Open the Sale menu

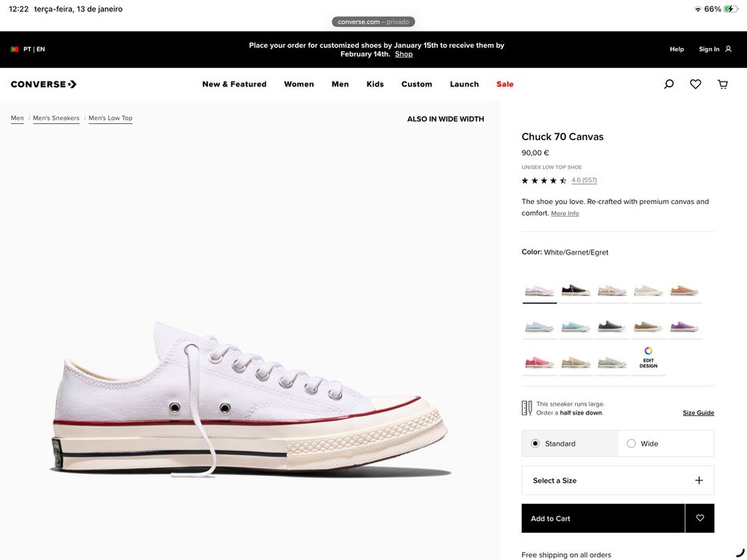click(505, 84)
